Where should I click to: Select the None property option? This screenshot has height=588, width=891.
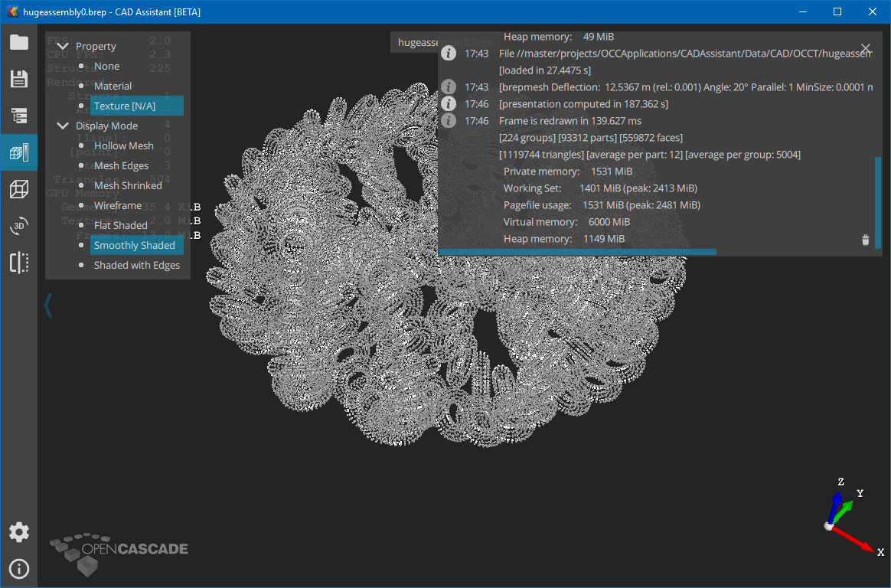pyautogui.click(x=106, y=67)
